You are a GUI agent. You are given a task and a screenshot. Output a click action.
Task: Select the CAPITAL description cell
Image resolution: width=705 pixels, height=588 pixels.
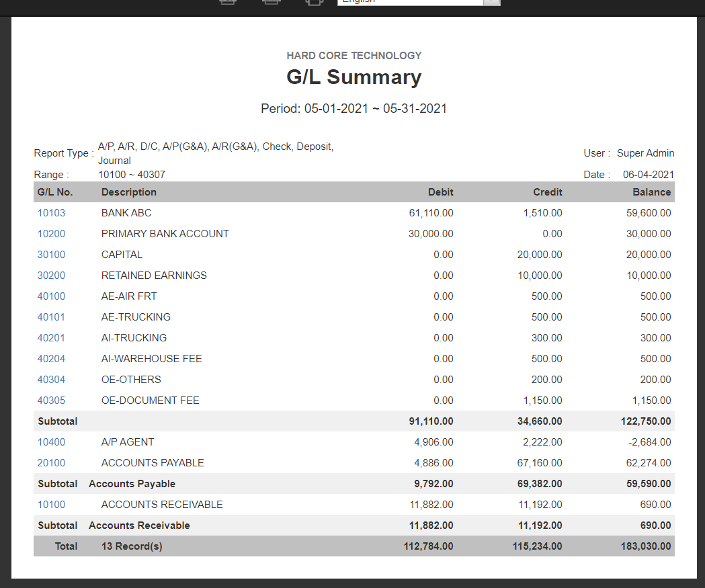point(122,255)
